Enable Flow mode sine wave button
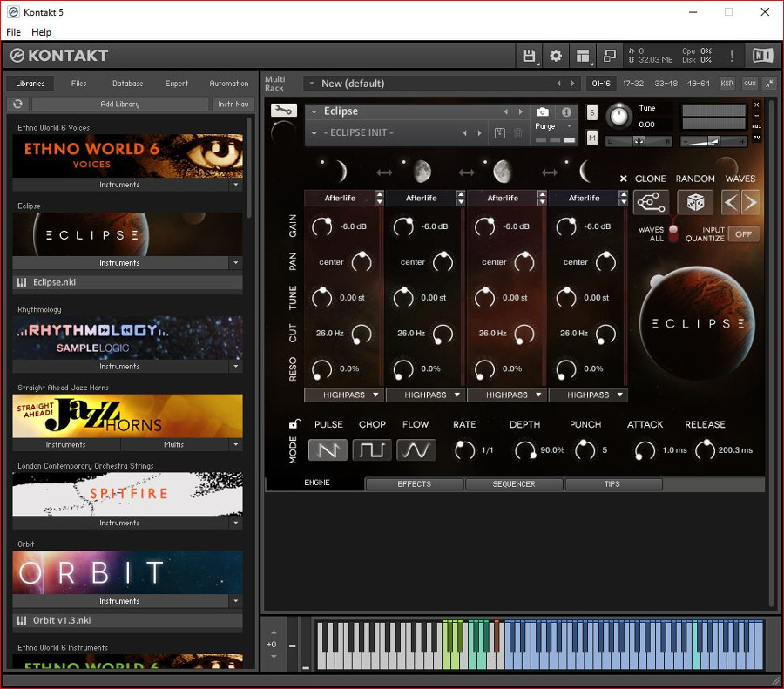The height and width of the screenshot is (689, 784). click(416, 450)
